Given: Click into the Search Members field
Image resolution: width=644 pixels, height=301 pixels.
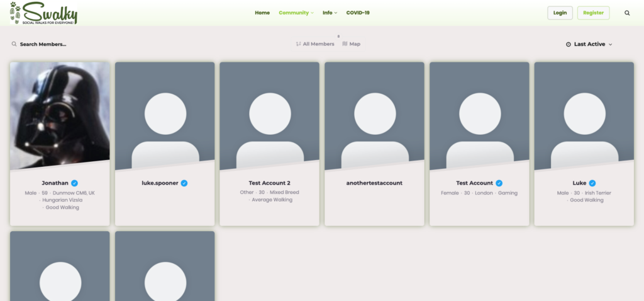Looking at the screenshot, I should [43, 44].
